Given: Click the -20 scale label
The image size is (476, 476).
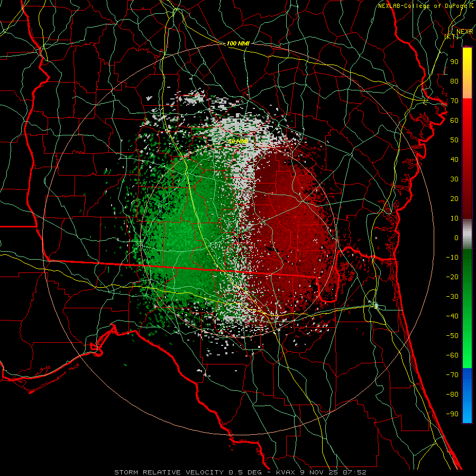Looking at the screenshot, I should pos(452,277).
